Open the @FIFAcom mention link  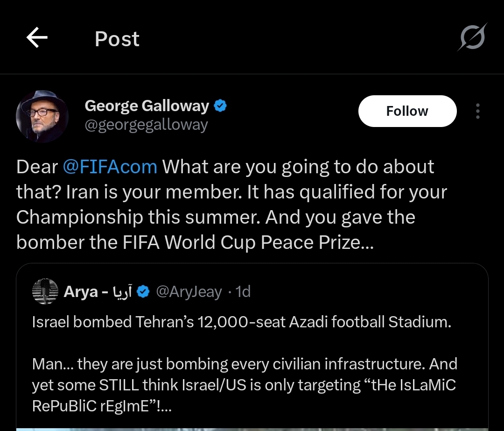110,167
